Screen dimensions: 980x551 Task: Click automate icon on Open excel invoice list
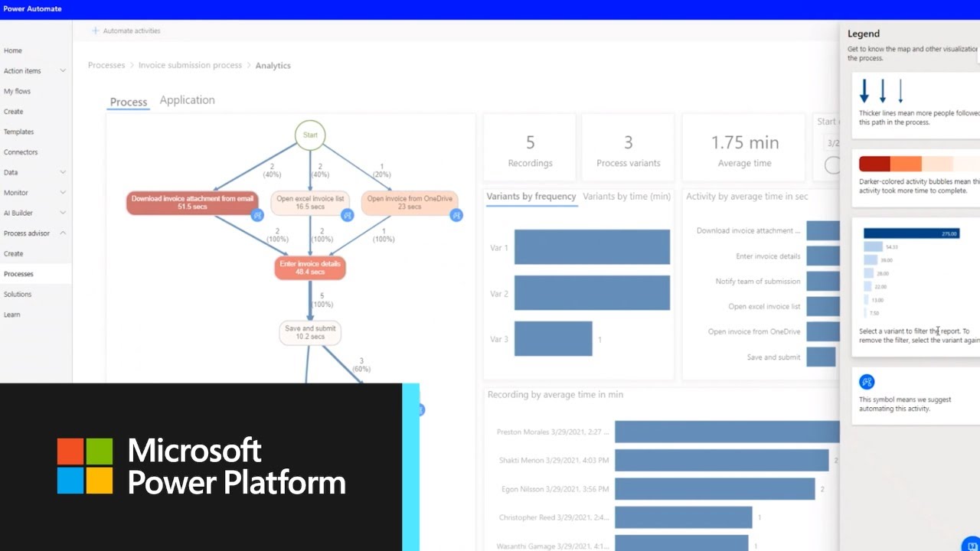[x=348, y=216]
